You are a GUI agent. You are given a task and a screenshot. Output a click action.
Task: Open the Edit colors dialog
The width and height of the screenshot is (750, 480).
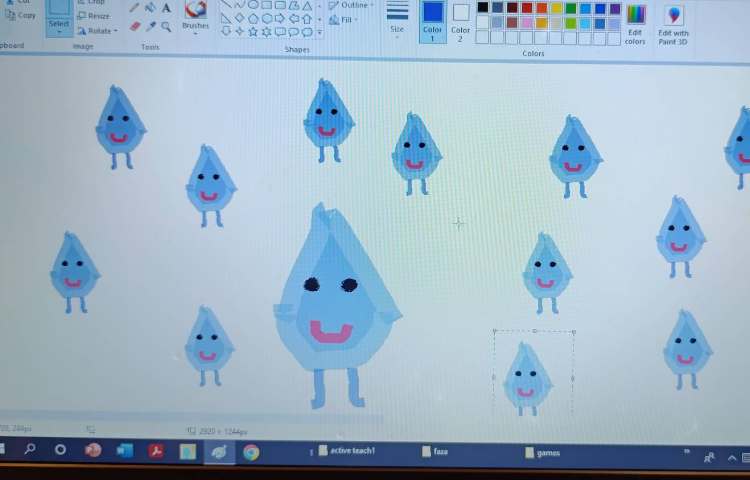pyautogui.click(x=635, y=22)
